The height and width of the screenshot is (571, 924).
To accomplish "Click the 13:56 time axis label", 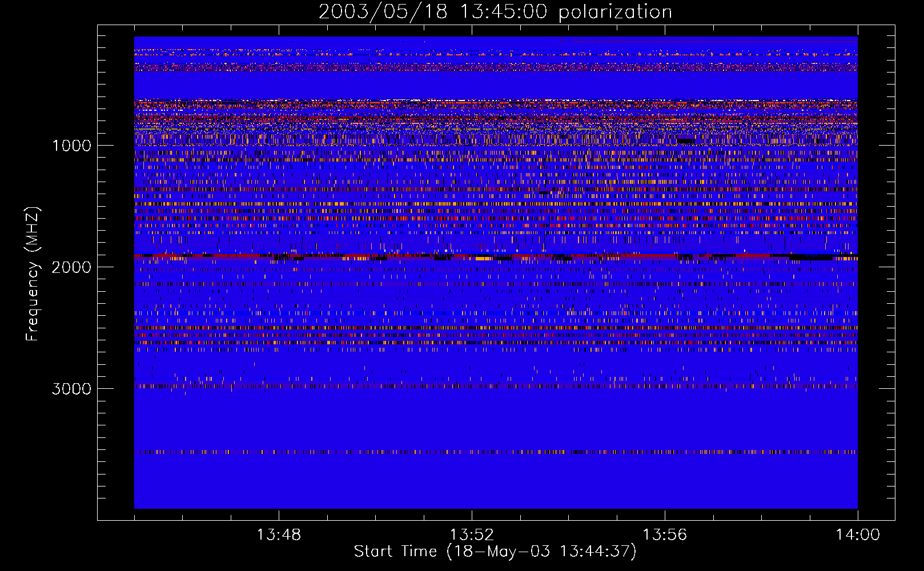I will click(x=665, y=534).
